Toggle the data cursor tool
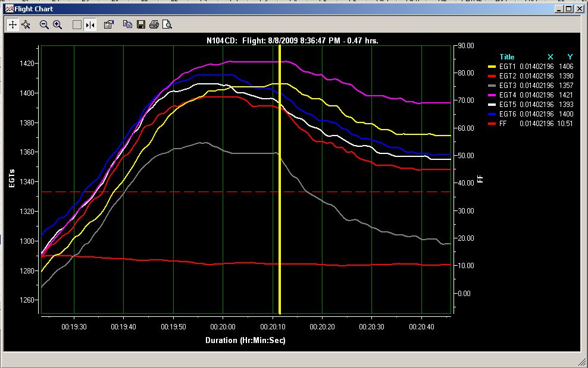 [90, 25]
